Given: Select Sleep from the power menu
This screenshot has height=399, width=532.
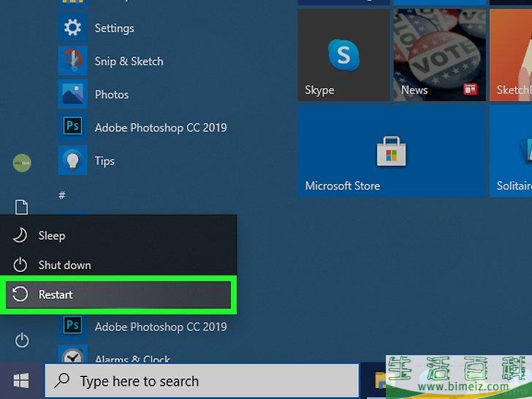Looking at the screenshot, I should 51,235.
